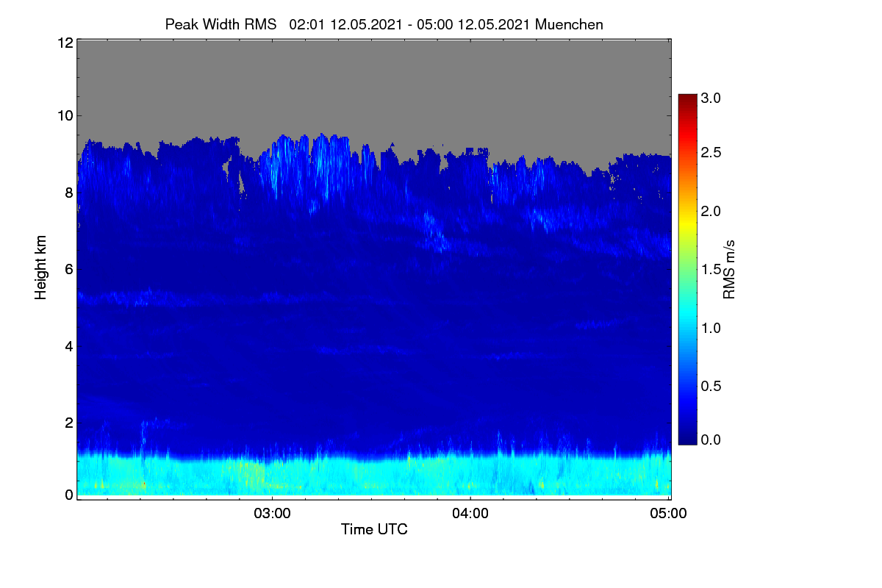
Task: Click the height axis label '2'
Action: (x=69, y=422)
